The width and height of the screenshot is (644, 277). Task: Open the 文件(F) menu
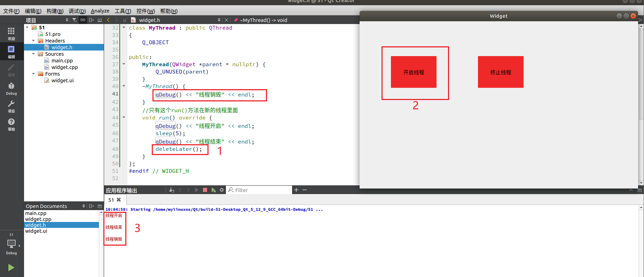(x=11, y=11)
